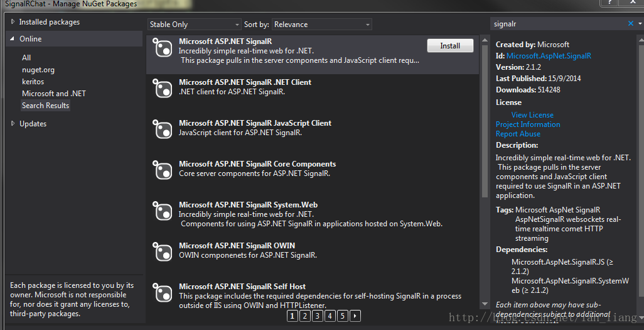Open the Report Abuse link

[x=518, y=134]
